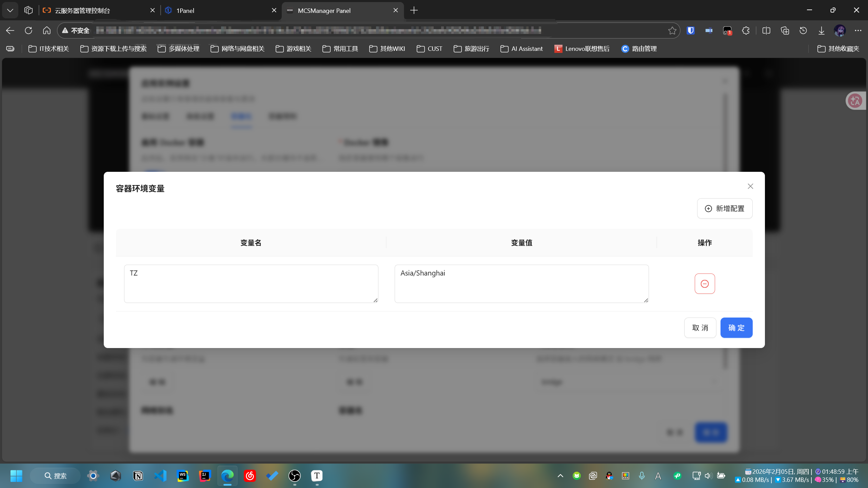The height and width of the screenshot is (488, 868).
Task: Open the browser history icon
Action: [x=803, y=30]
